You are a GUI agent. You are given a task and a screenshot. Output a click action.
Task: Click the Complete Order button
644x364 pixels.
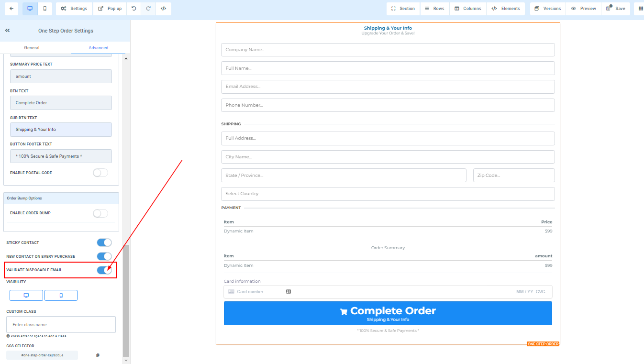[x=388, y=313]
